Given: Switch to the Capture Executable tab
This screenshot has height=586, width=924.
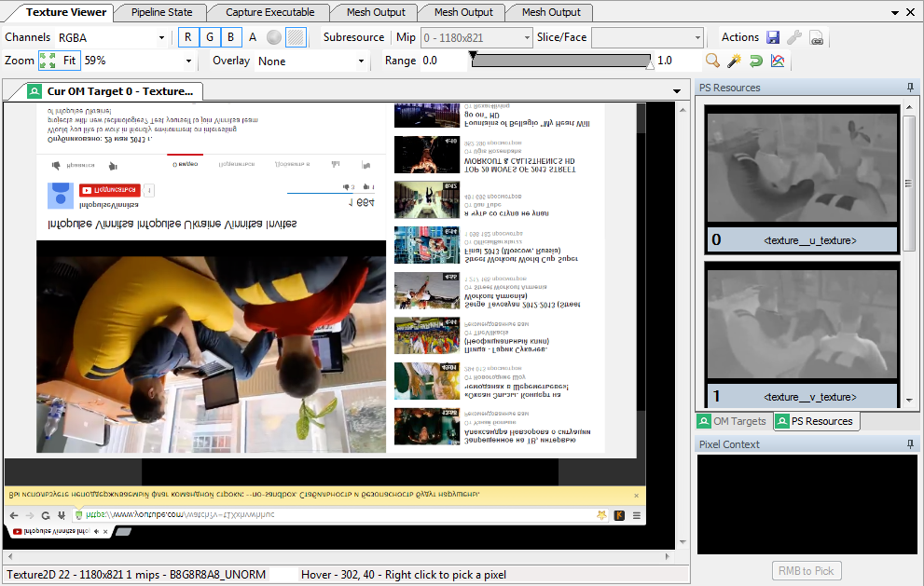Looking at the screenshot, I should pos(269,12).
